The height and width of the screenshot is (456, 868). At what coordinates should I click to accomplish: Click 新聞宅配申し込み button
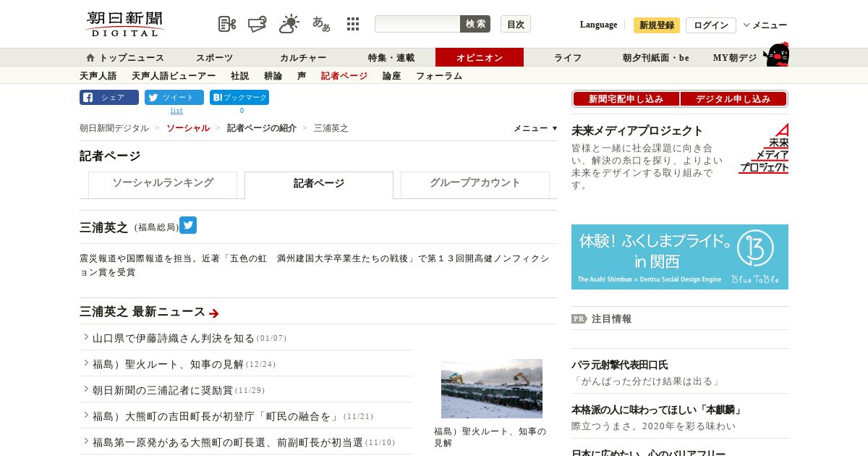point(626,99)
